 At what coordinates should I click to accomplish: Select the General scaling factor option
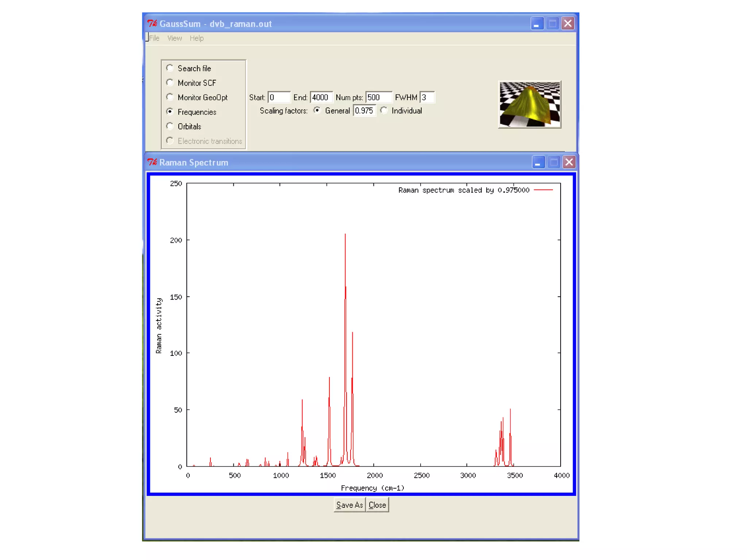[317, 110]
